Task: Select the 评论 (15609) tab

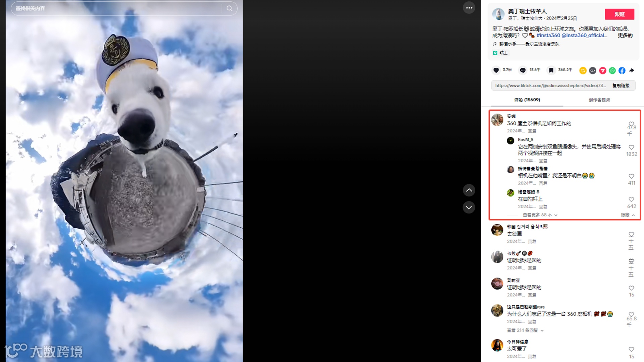Action: coord(527,100)
